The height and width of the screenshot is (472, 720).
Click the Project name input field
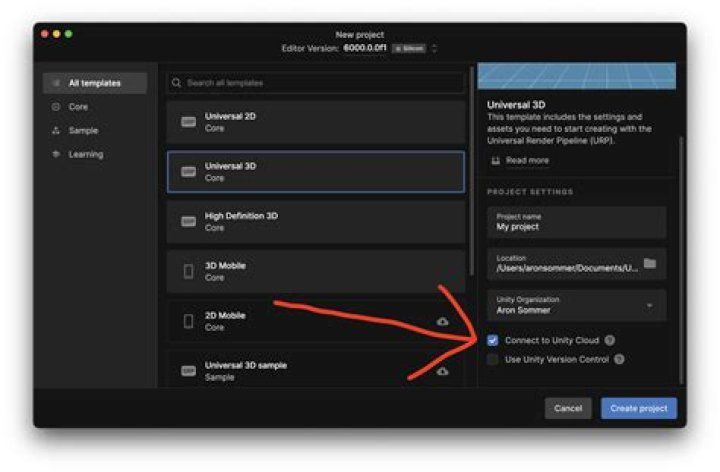pos(577,222)
